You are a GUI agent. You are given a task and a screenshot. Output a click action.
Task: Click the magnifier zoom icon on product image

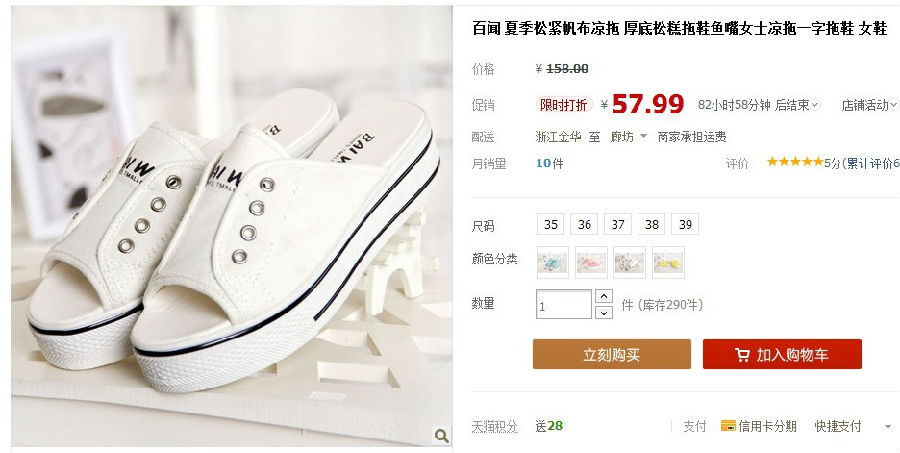click(x=441, y=436)
